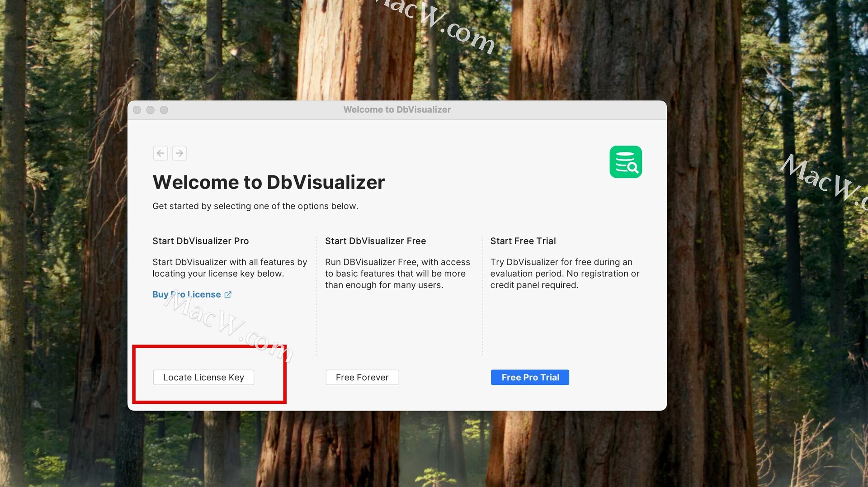Click the 'Start Free Trial' section title
This screenshot has height=487, width=868.
[523, 241]
